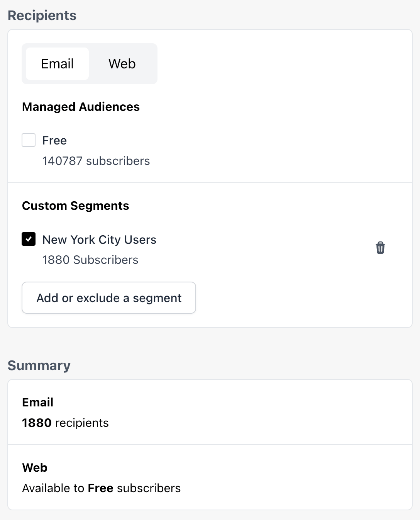This screenshot has height=520, width=420.
Task: Click the Add or exclude a segment button
Action: pyautogui.click(x=109, y=298)
